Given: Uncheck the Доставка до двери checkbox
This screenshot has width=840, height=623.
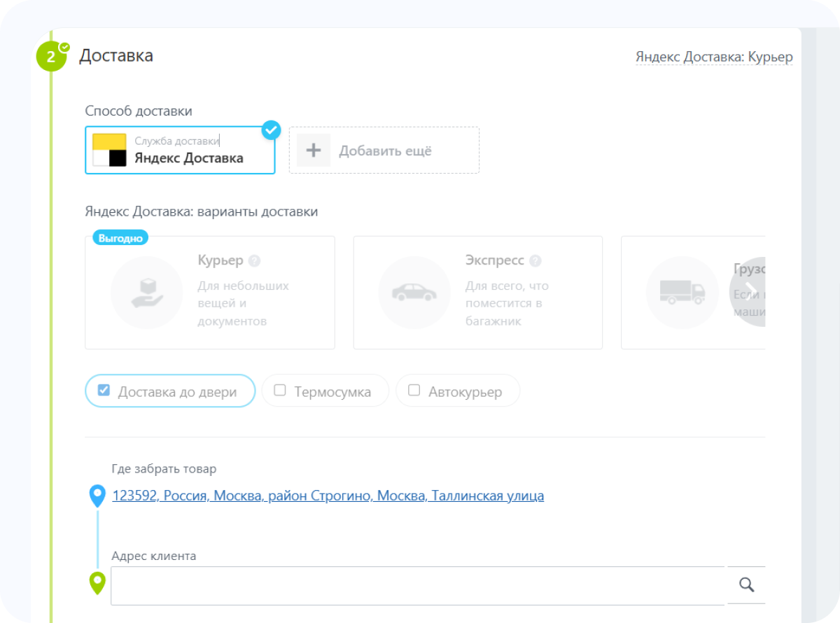Looking at the screenshot, I should pos(104,391).
